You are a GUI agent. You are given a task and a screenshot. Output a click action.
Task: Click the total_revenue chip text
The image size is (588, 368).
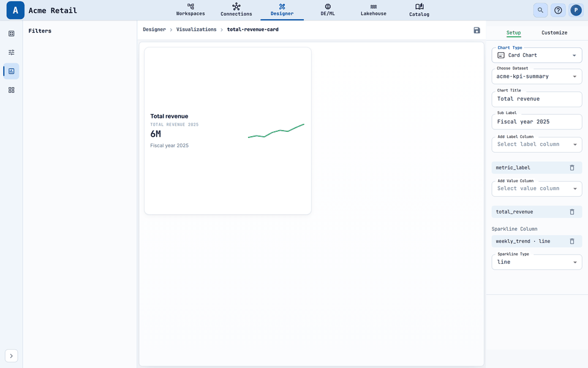pyautogui.click(x=514, y=212)
